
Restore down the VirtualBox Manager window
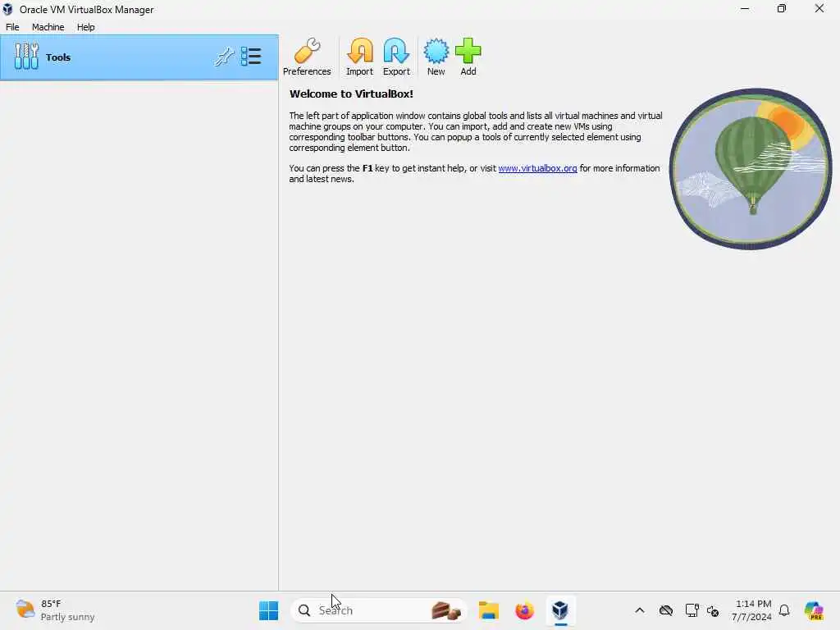[782, 9]
